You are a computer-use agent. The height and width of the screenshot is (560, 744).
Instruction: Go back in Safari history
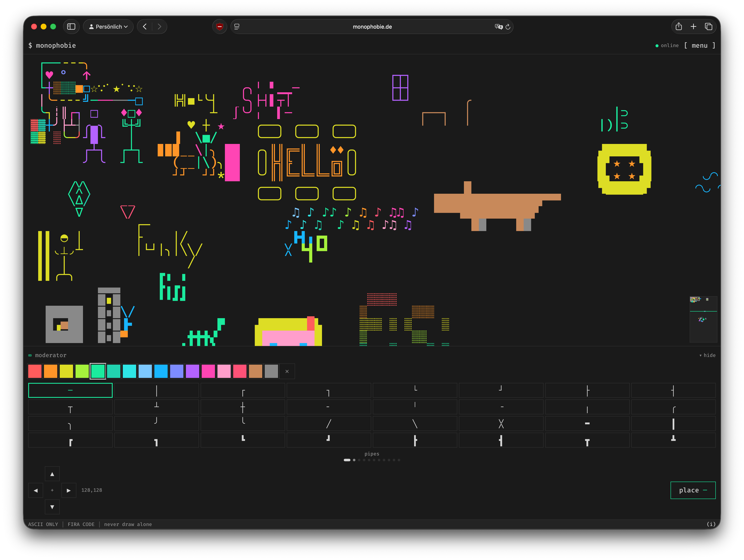click(145, 27)
